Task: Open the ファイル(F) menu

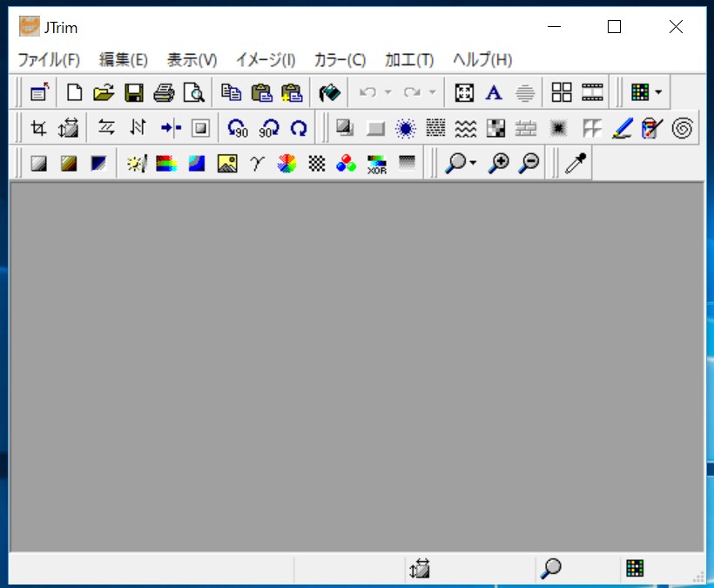Action: [49, 59]
